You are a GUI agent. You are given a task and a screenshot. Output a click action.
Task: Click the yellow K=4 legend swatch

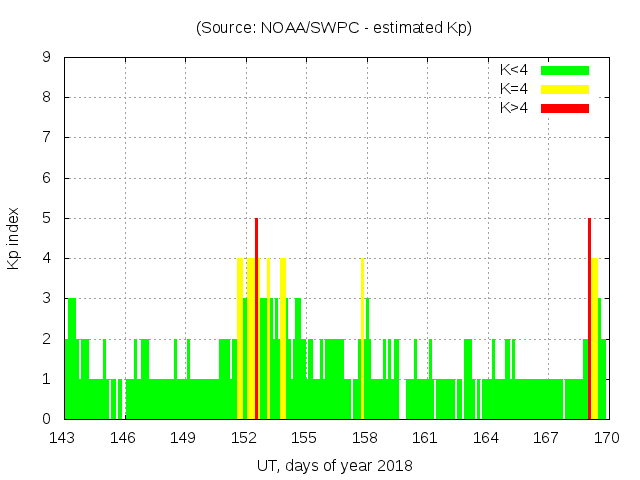coord(565,89)
